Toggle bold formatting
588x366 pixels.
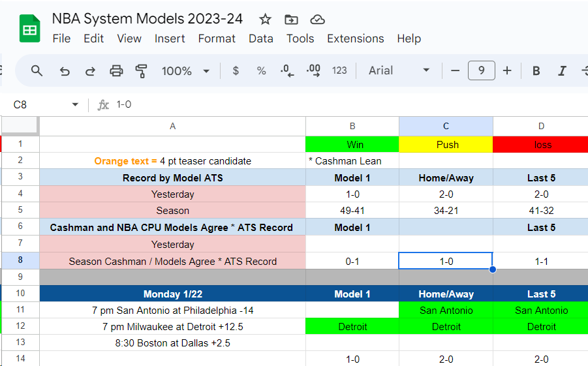536,70
